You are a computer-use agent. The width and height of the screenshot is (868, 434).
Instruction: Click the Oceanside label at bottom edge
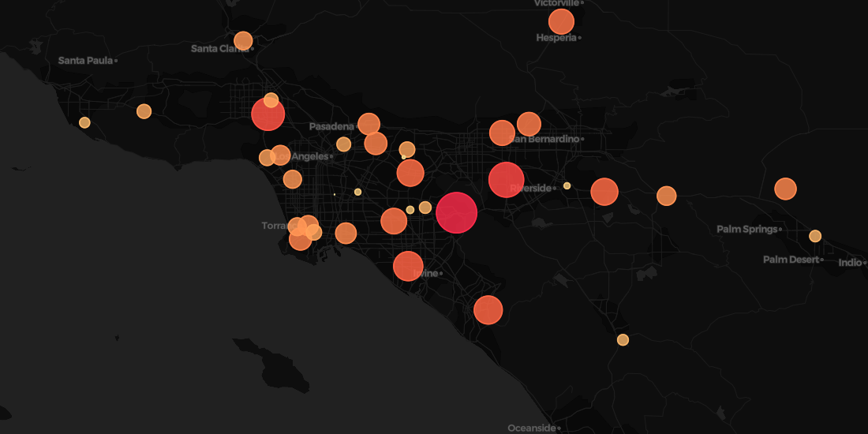pos(531,428)
